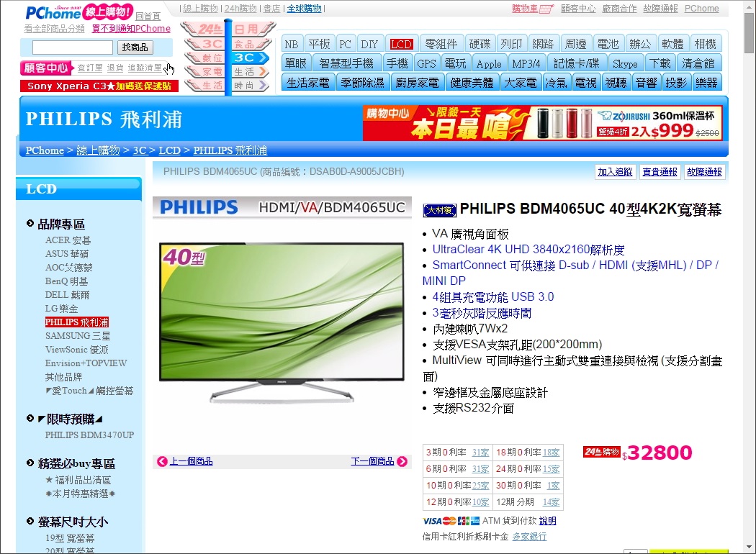Open the Apple category

coord(489,63)
